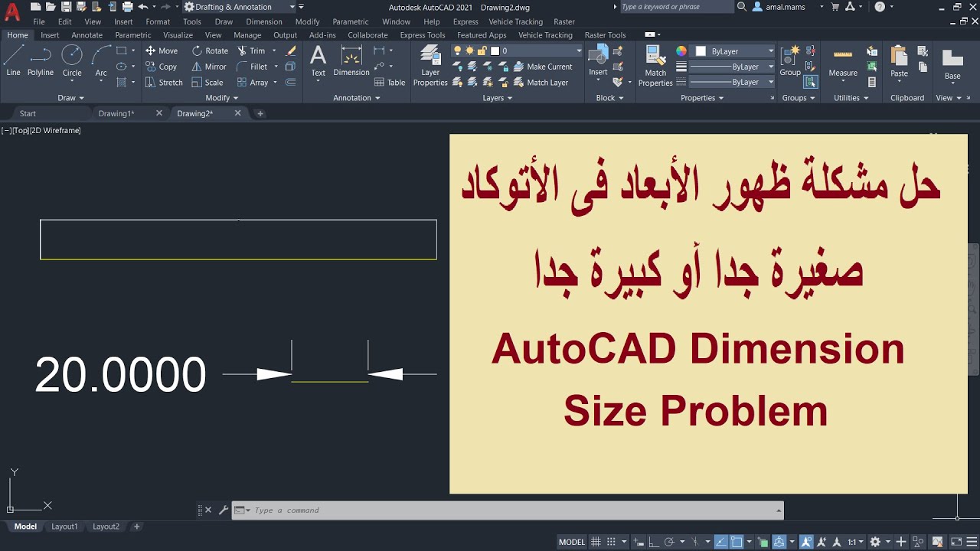Toggle snap mode in status bar
Image resolution: width=980 pixels, height=551 pixels.
coord(611,542)
